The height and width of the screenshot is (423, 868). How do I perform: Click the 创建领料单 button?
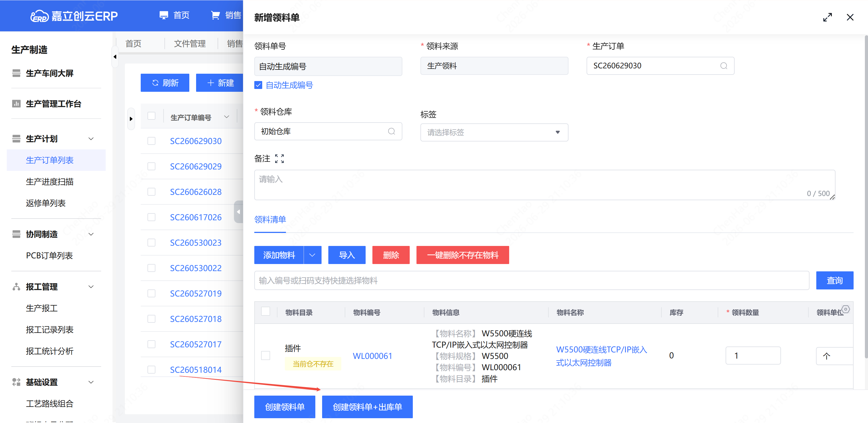coord(285,407)
